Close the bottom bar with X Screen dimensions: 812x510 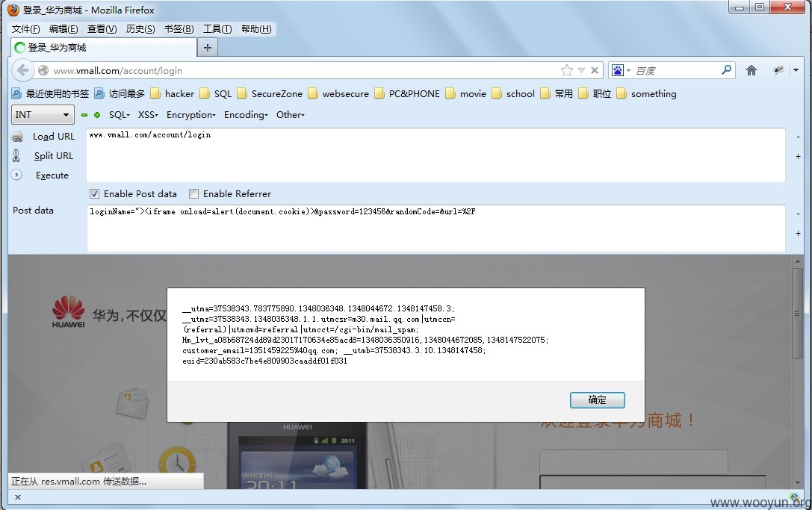pyautogui.click(x=18, y=497)
